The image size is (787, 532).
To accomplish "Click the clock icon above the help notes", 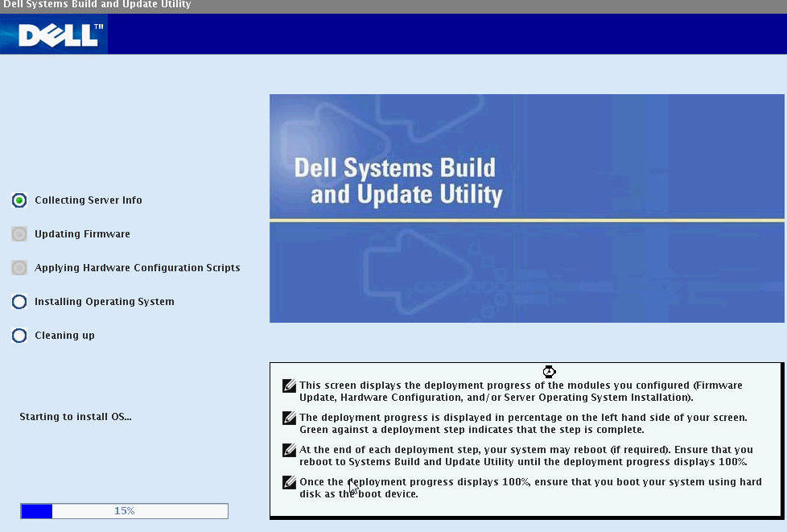I will (549, 371).
